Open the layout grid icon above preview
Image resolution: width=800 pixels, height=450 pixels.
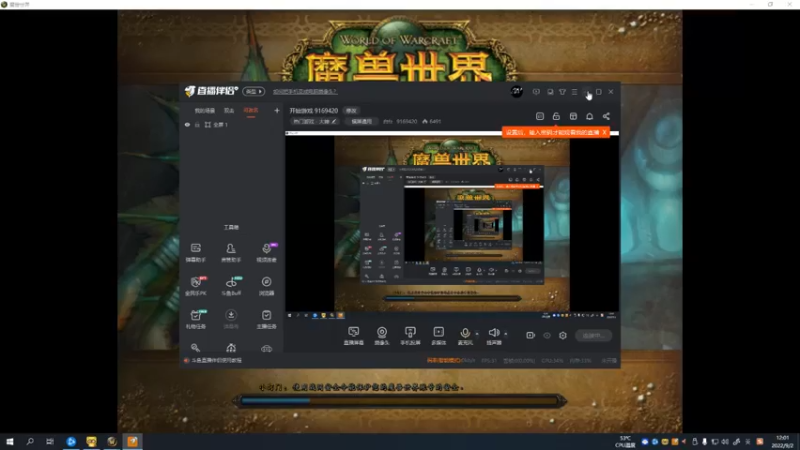click(573, 116)
